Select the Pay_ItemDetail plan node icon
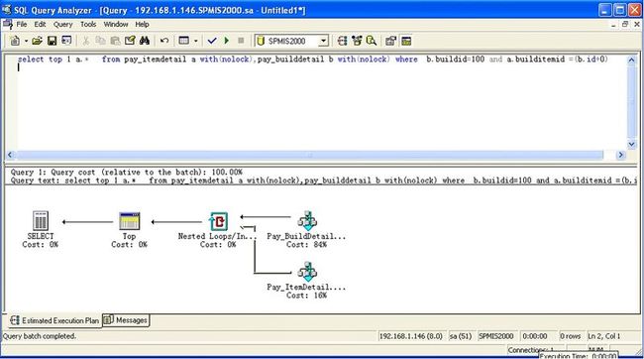This screenshot has height=359, width=644. tap(307, 272)
